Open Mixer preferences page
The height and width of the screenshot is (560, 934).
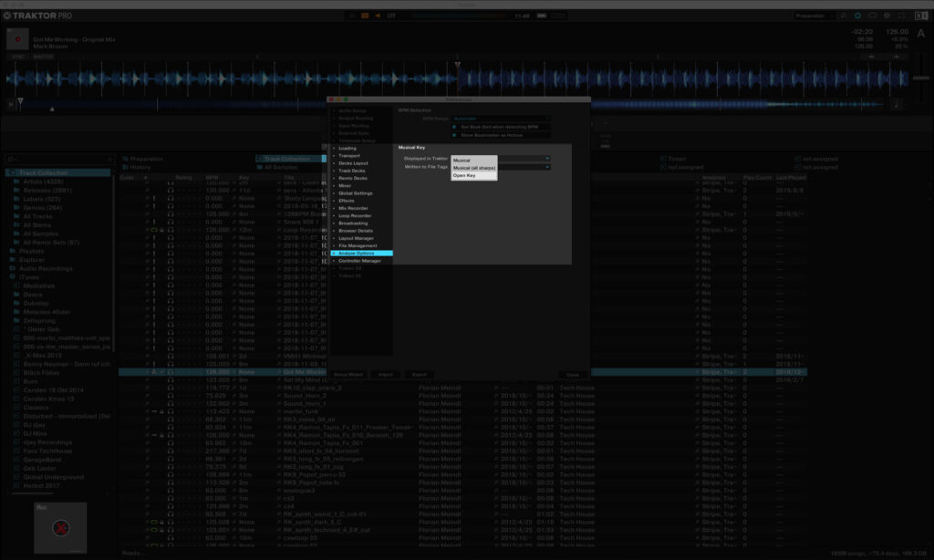pyautogui.click(x=345, y=186)
